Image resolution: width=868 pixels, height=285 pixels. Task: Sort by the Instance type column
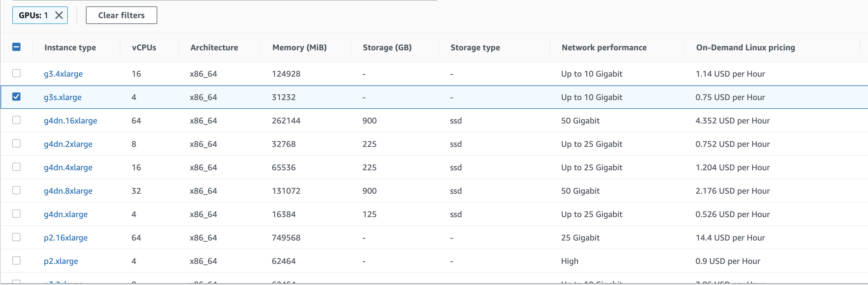click(x=70, y=47)
